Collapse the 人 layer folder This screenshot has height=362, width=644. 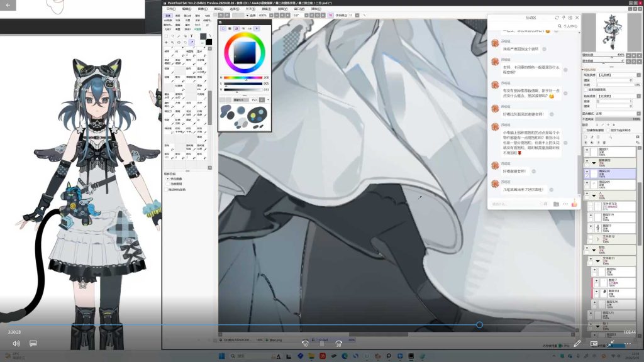(594, 196)
